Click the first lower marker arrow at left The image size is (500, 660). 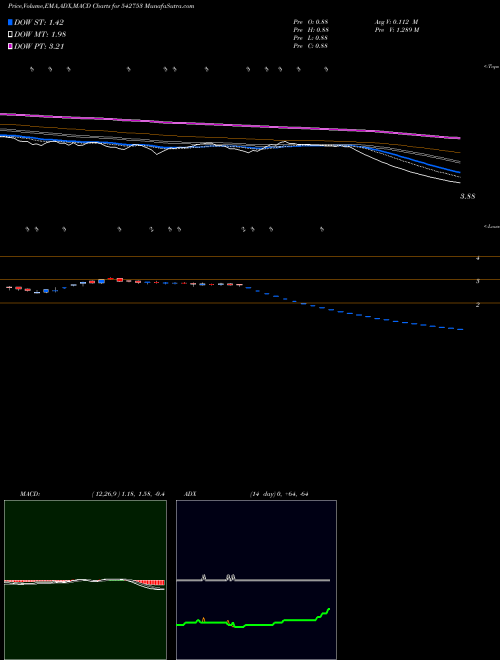pyautogui.click(x=27, y=229)
